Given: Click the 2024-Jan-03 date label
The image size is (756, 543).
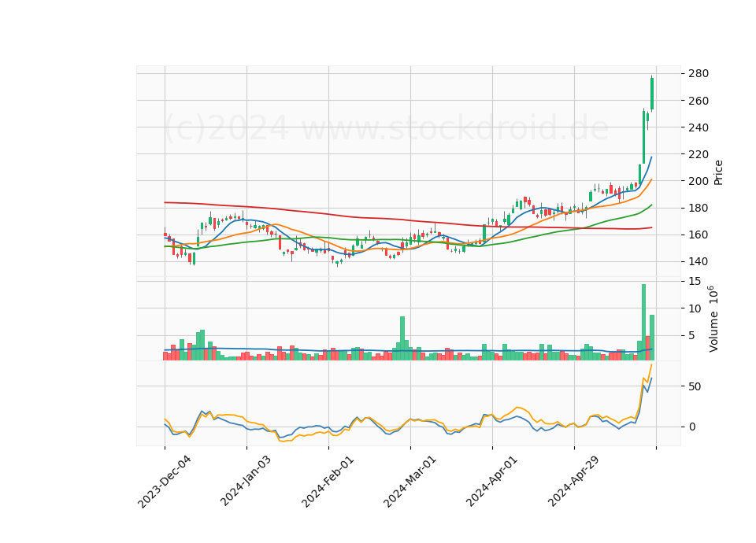Looking at the screenshot, I should 246,481.
